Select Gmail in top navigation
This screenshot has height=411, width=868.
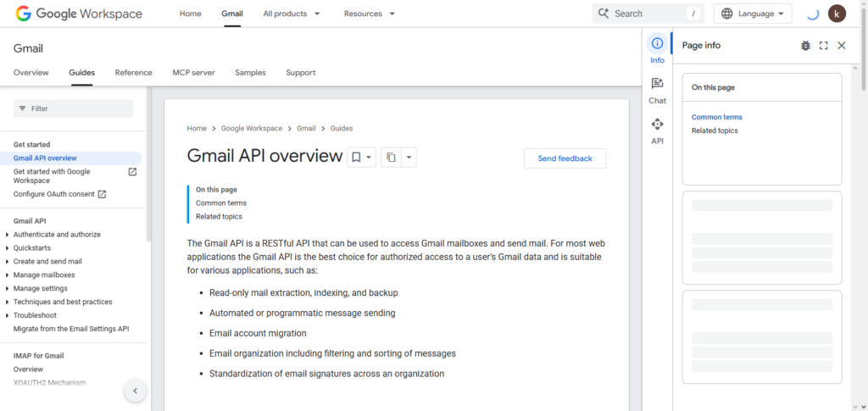[x=232, y=14]
